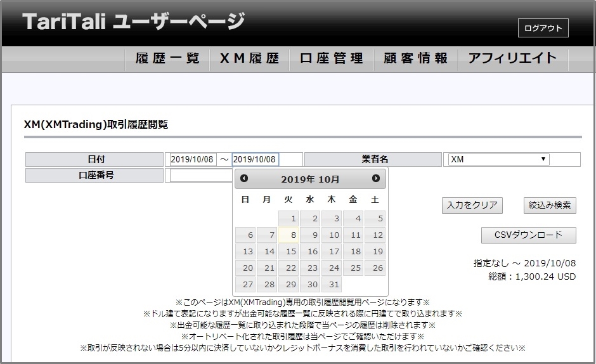The height and width of the screenshot is (364, 596).
Task: Select October 31 in the calendar
Action: [332, 285]
